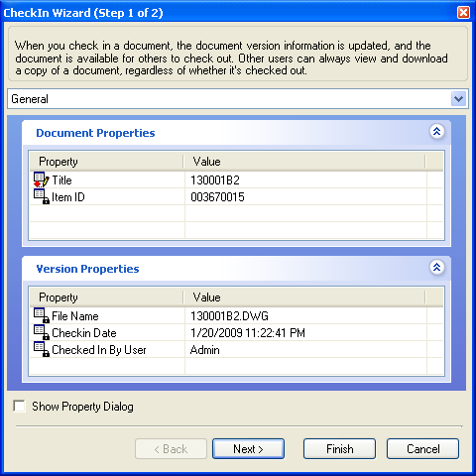The image size is (476, 476).
Task: Click the locked icon beside Item ID
Action: (42, 196)
